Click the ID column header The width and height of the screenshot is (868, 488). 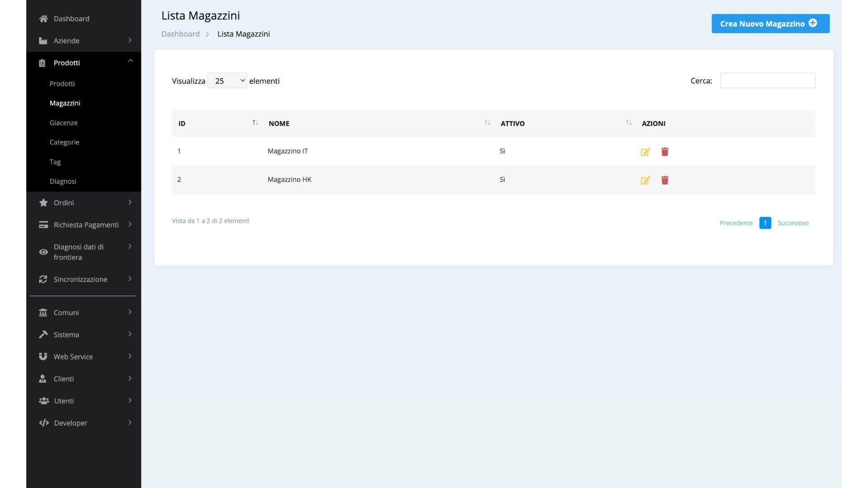[x=182, y=123]
